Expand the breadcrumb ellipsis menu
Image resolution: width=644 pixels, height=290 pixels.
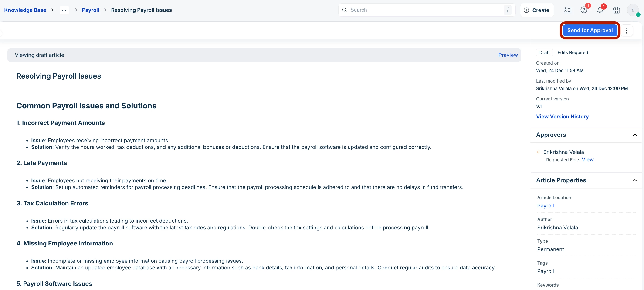(64, 10)
